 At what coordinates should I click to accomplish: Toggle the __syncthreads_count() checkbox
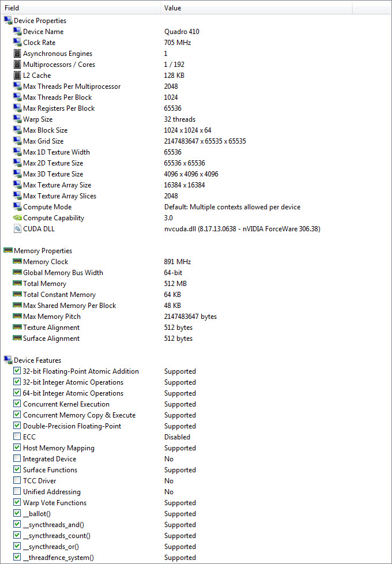pyautogui.click(x=17, y=535)
